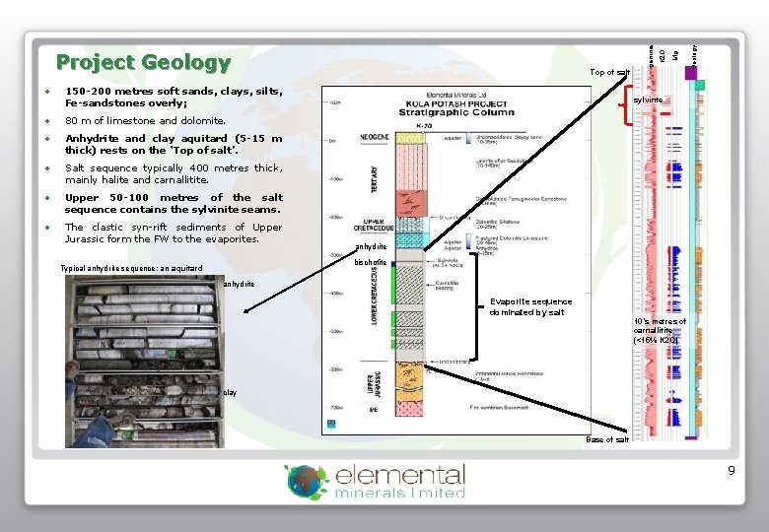The height and width of the screenshot is (532, 769).
Task: Click the red ferruginous sandstone layer
Action: coord(411,203)
